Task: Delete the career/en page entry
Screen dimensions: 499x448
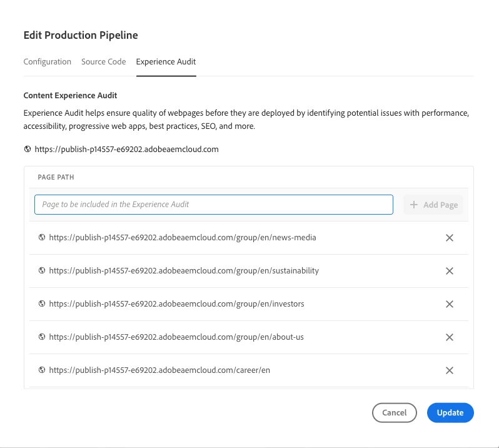Action: tap(449, 370)
